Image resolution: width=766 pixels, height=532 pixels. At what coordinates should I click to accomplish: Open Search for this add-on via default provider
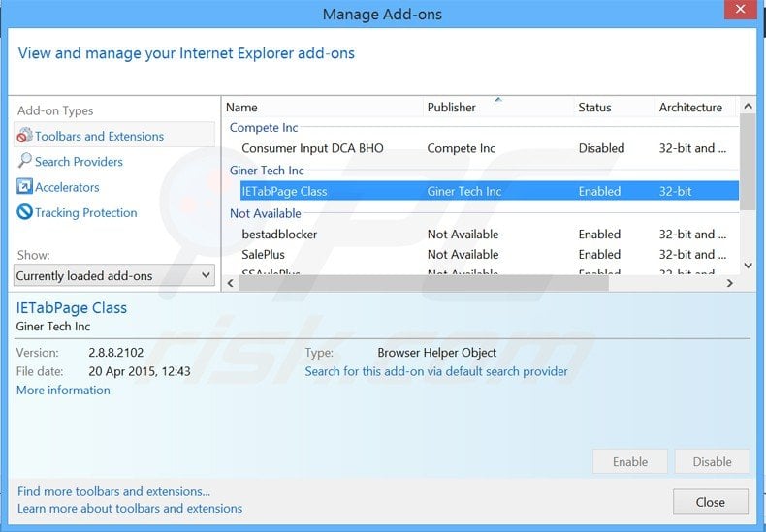[436, 371]
